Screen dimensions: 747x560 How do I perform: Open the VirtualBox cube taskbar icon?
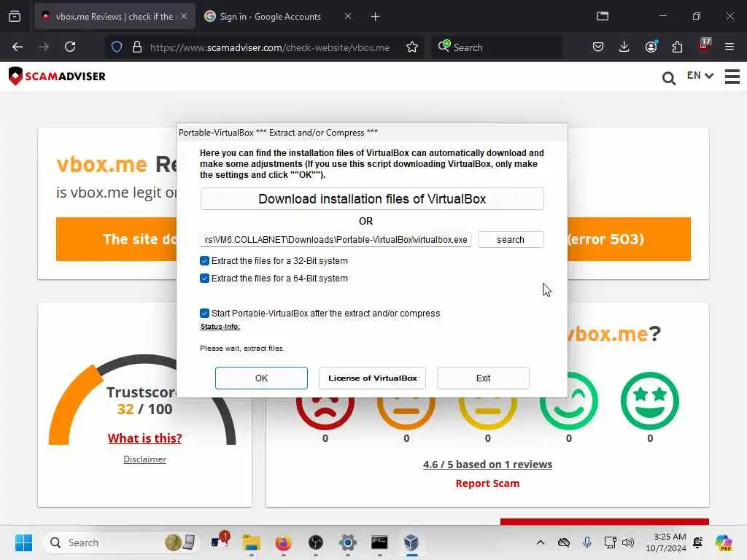(x=411, y=542)
